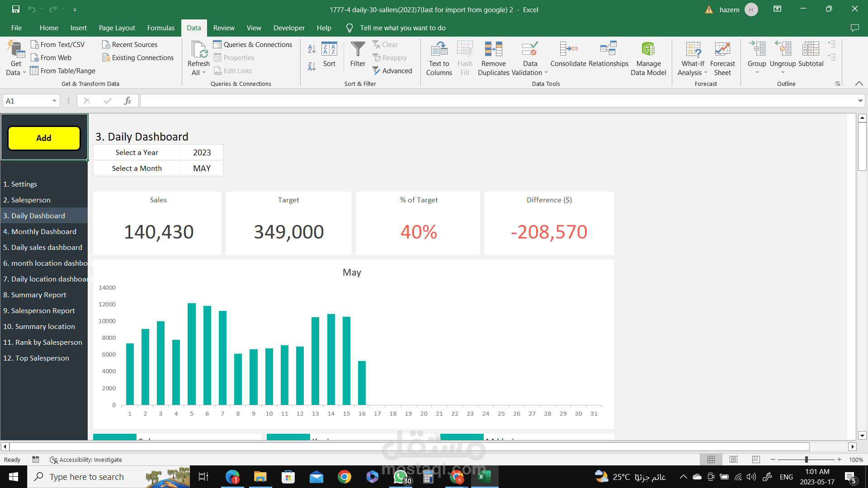This screenshot has width=868, height=488.
Task: Import data From Web
Action: [51, 57]
